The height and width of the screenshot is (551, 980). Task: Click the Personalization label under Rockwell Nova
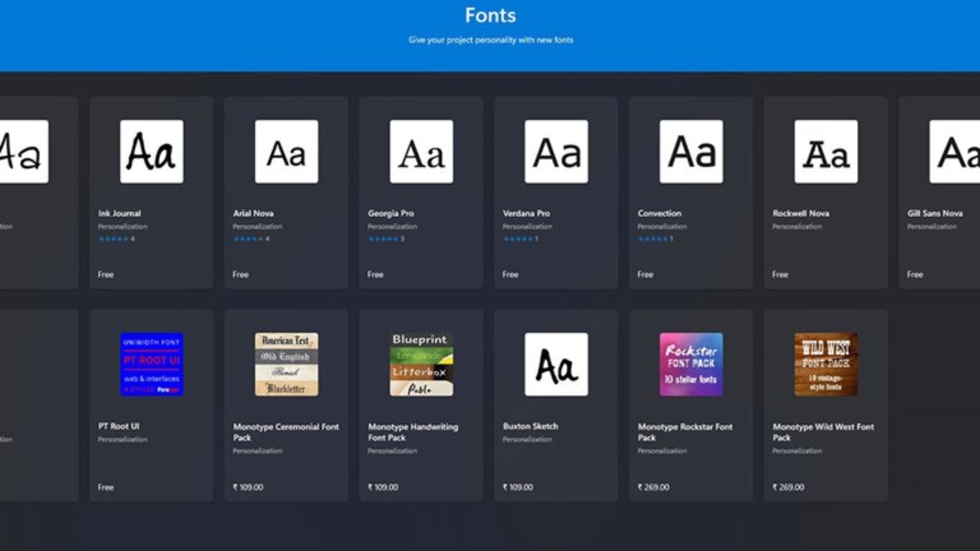(798, 226)
